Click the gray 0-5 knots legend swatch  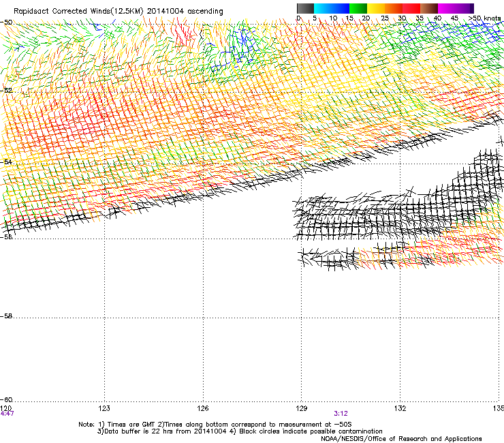point(305,8)
